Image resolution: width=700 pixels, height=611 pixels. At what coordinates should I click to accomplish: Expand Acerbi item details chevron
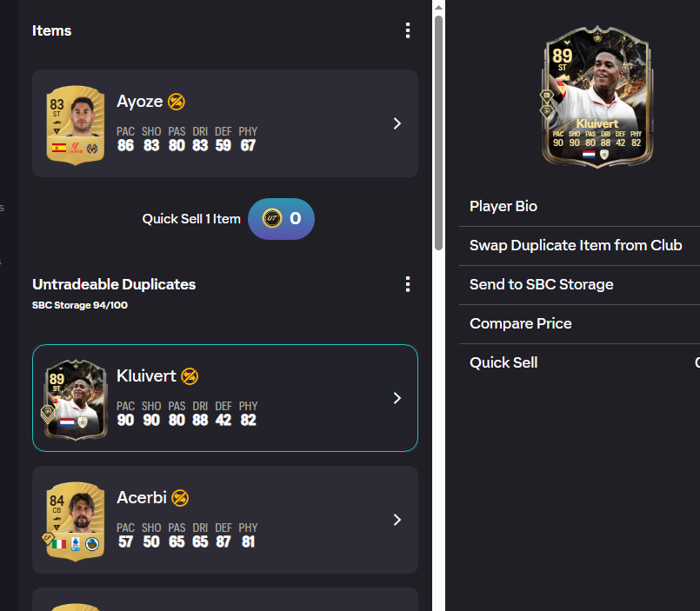pos(397,520)
